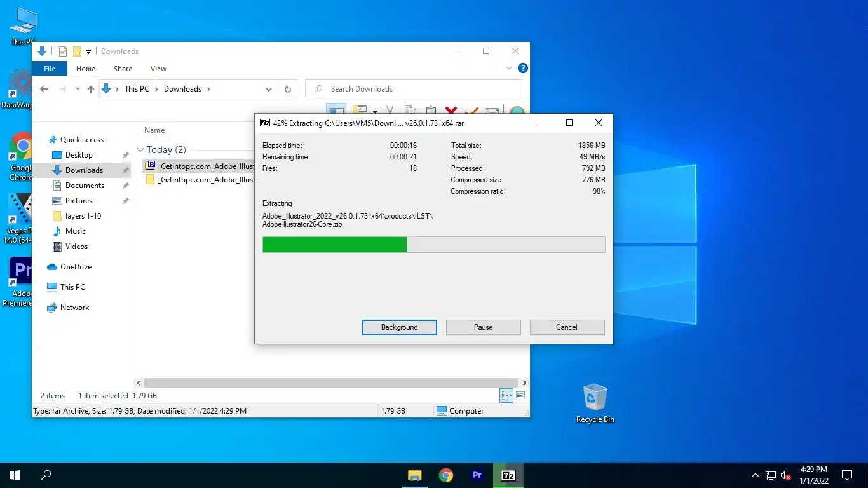The height and width of the screenshot is (488, 868).
Task: Open taskbar search magnifier
Action: click(46, 475)
